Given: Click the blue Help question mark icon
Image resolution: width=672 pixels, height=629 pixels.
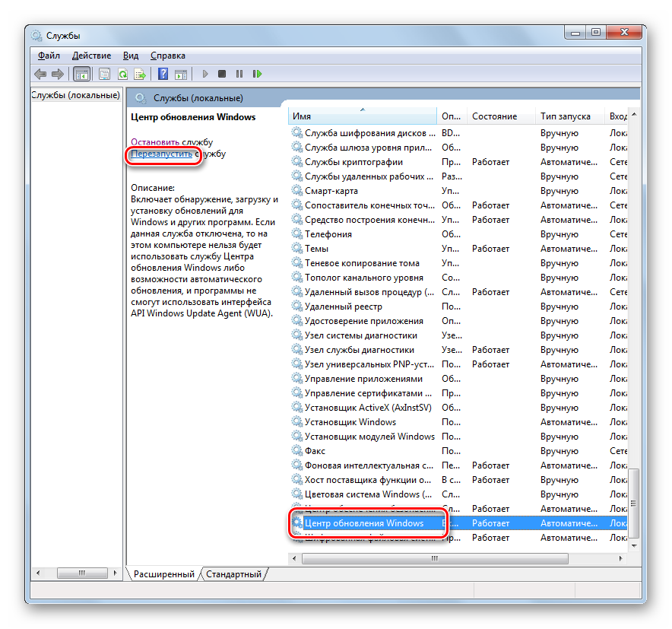Looking at the screenshot, I should 163,74.
